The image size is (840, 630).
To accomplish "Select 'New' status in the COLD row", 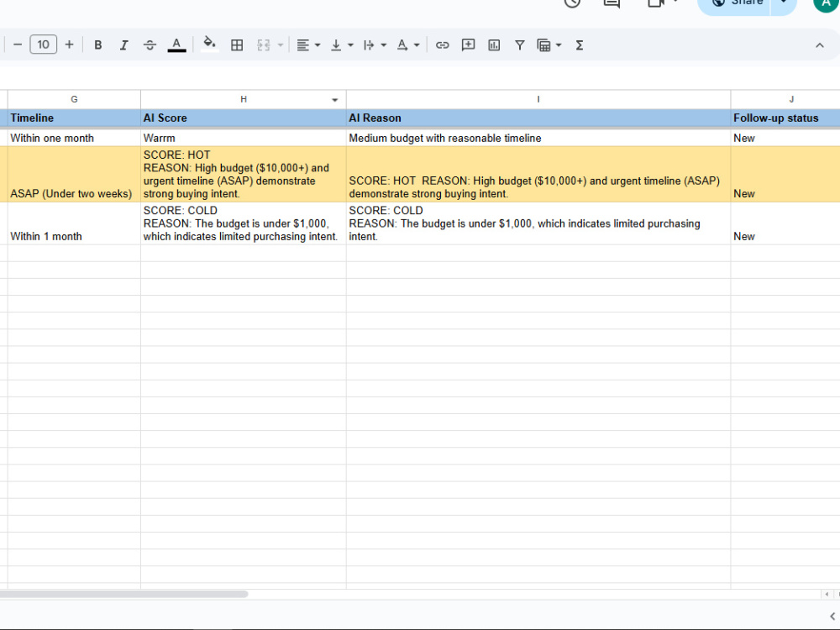I will 785,223.
